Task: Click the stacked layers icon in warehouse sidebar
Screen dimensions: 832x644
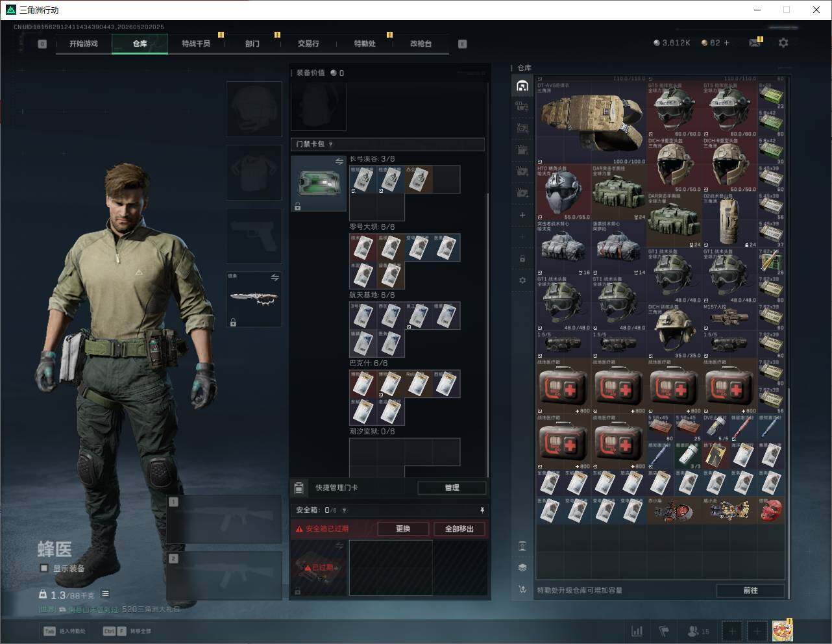Action: click(x=522, y=567)
